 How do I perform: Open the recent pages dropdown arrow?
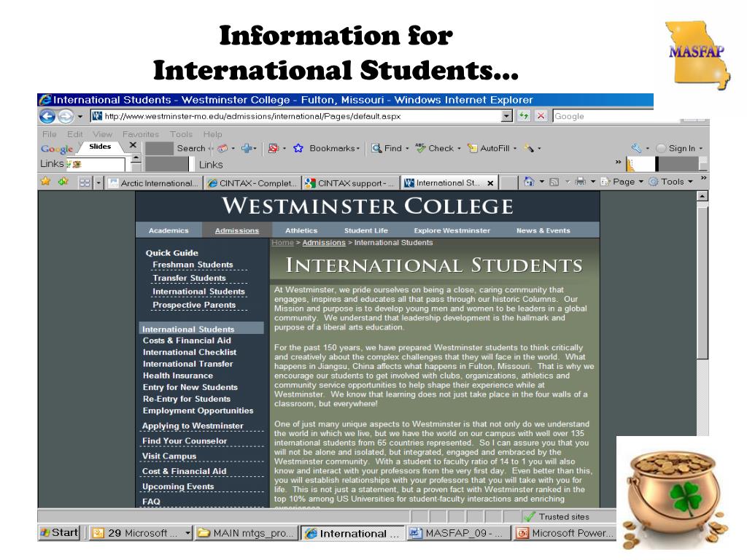tap(80, 116)
